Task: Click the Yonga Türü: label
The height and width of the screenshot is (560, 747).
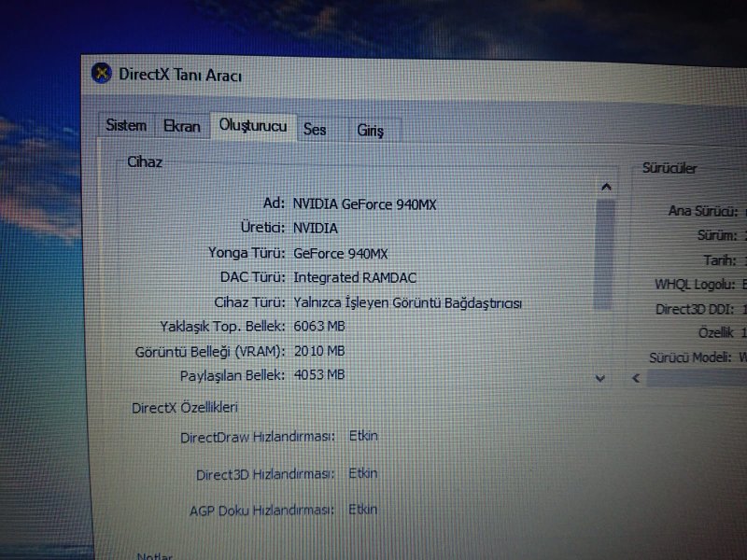Action: [247, 252]
